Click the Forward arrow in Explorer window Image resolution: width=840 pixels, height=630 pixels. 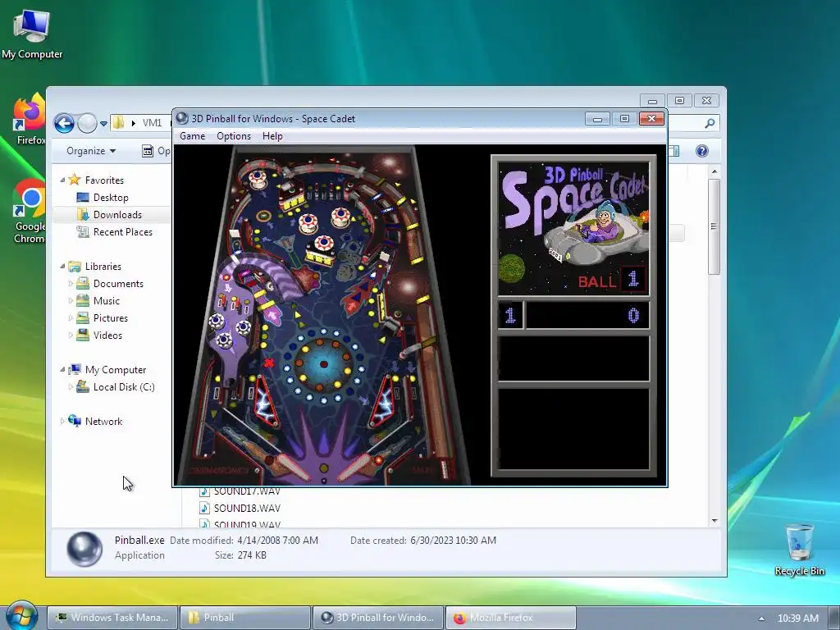[87, 123]
